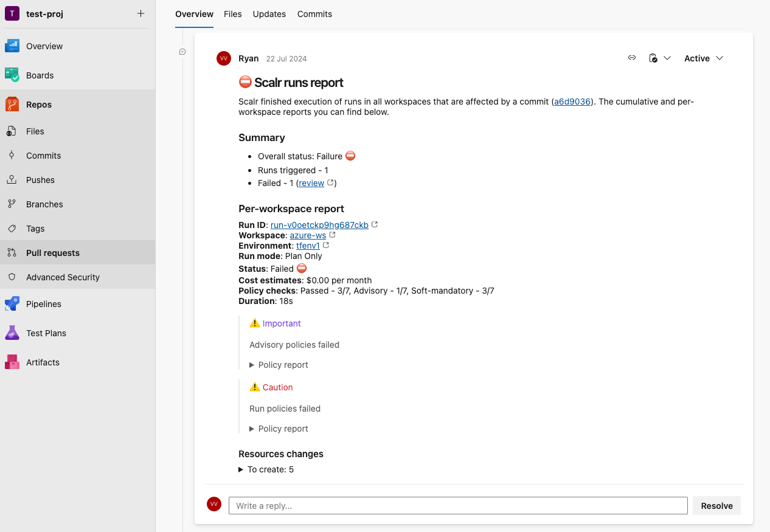Open run-v0oetckp9hg687ckb link
This screenshot has height=532, width=770.
pyautogui.click(x=319, y=225)
